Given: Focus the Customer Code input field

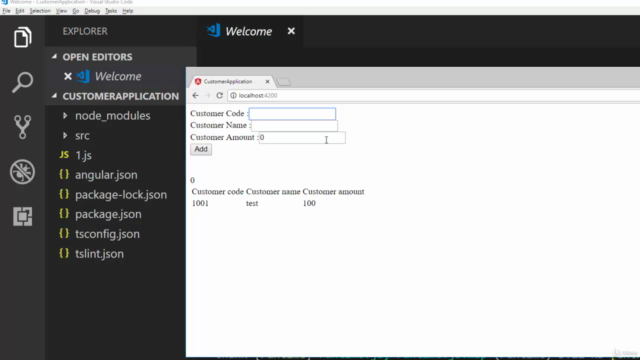Looking at the screenshot, I should 292,113.
